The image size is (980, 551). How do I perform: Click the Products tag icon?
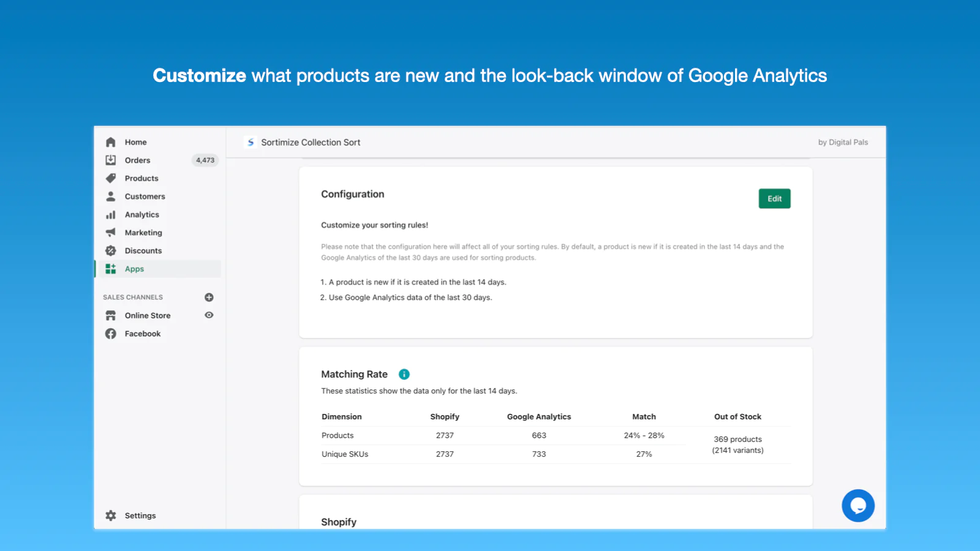coord(110,178)
